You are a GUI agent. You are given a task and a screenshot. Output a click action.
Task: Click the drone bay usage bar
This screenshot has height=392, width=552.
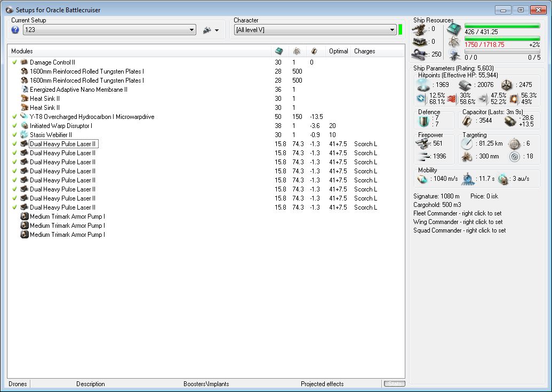pos(502,51)
